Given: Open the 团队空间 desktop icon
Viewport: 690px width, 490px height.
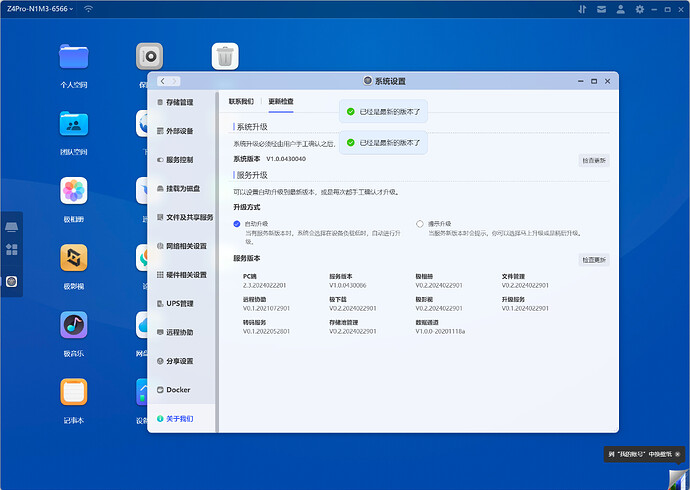Looking at the screenshot, I should click(x=74, y=124).
